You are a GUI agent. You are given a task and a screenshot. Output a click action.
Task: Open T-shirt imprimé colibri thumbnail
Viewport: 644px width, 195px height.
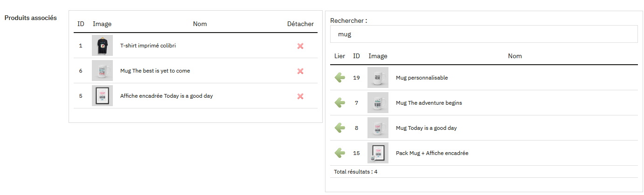pyautogui.click(x=102, y=46)
